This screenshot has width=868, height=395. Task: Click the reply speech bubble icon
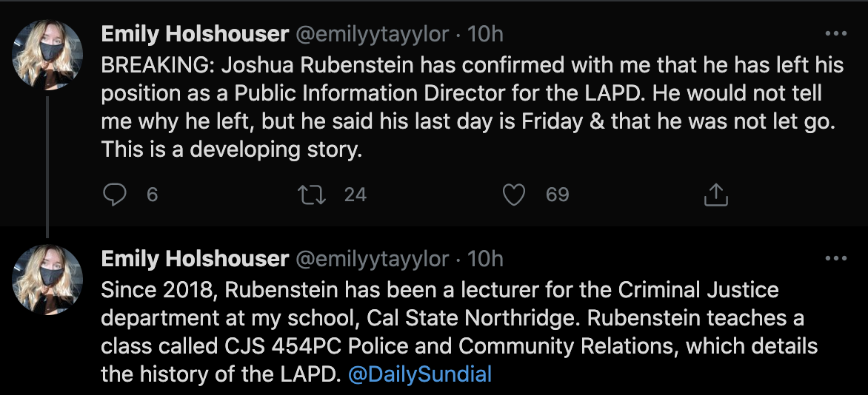[x=115, y=195]
